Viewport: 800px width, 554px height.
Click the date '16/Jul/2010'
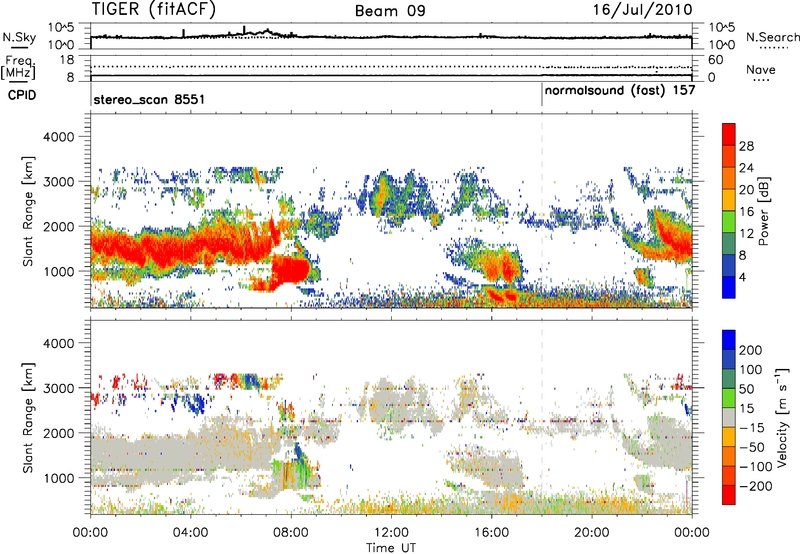tap(642, 10)
